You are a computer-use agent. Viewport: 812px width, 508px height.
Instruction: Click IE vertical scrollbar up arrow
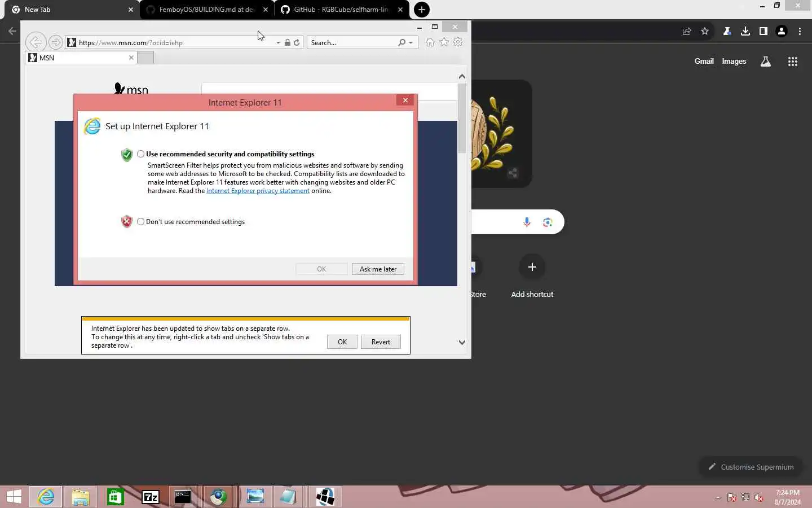tap(462, 77)
